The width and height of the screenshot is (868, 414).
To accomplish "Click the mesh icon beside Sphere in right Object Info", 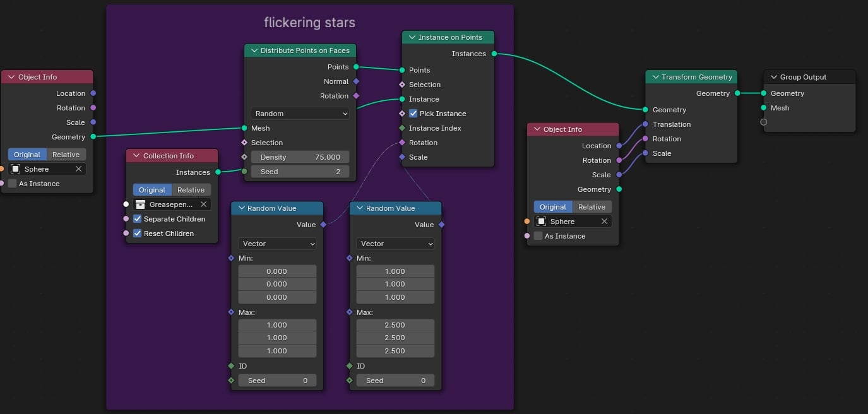I will click(x=541, y=221).
